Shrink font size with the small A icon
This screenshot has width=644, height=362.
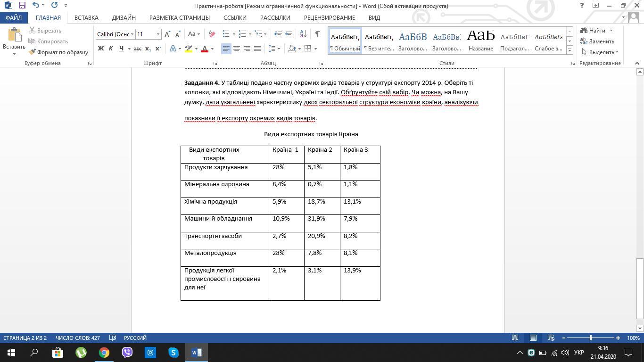click(x=178, y=34)
